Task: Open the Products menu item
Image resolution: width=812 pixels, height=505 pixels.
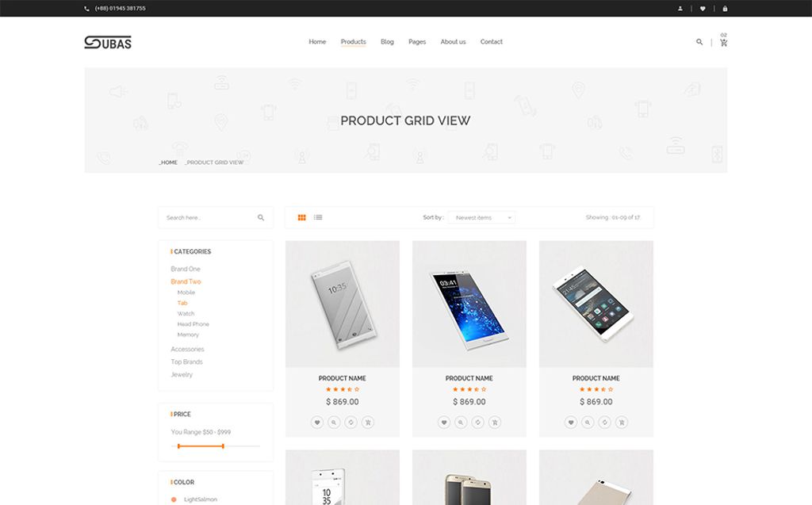Action: [353, 42]
